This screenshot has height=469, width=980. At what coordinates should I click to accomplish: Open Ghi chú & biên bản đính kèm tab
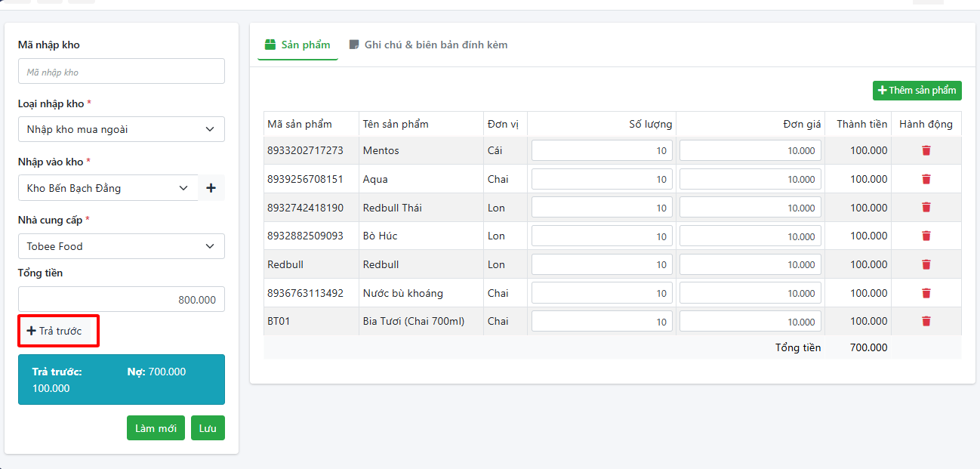tap(428, 45)
